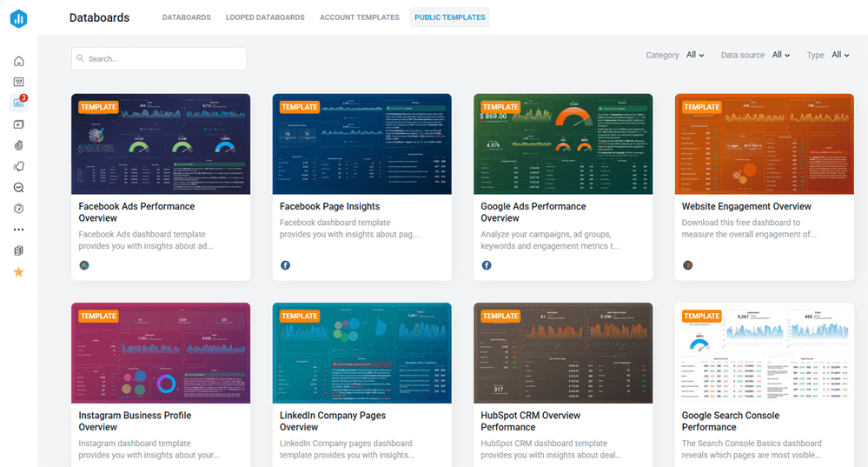Click data source icon on Website Engagement card
The width and height of the screenshot is (868, 467).
click(687, 265)
